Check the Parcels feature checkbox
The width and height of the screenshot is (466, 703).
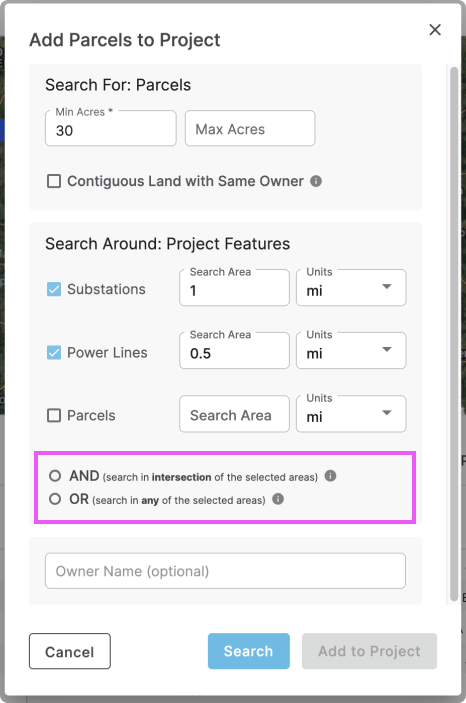click(x=54, y=415)
